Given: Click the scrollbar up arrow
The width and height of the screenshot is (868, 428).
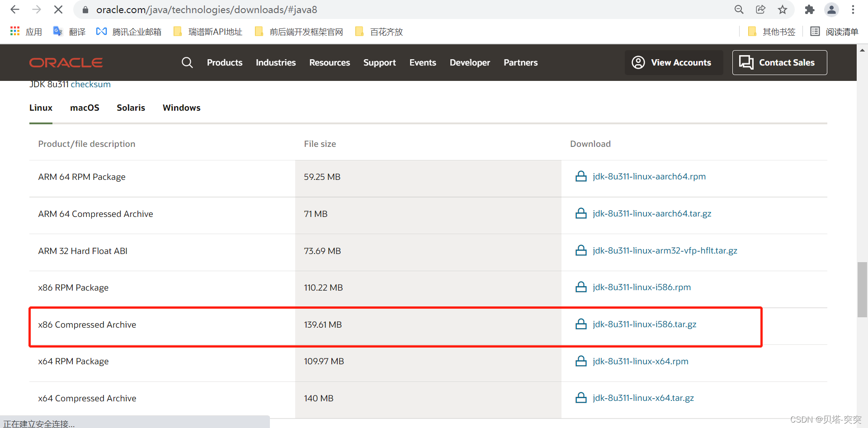Looking at the screenshot, I should click(x=862, y=50).
